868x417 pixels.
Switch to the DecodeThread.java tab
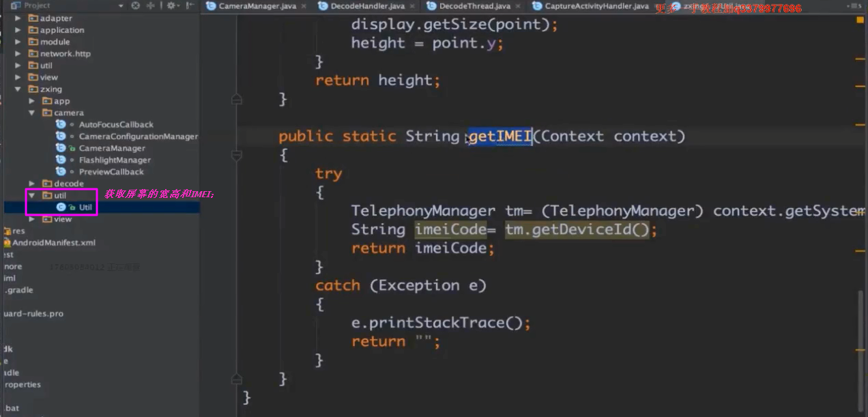474,6
